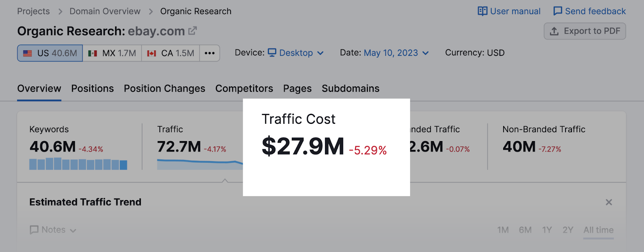
Task: Switch to the Competitors tab
Action: coord(244,88)
